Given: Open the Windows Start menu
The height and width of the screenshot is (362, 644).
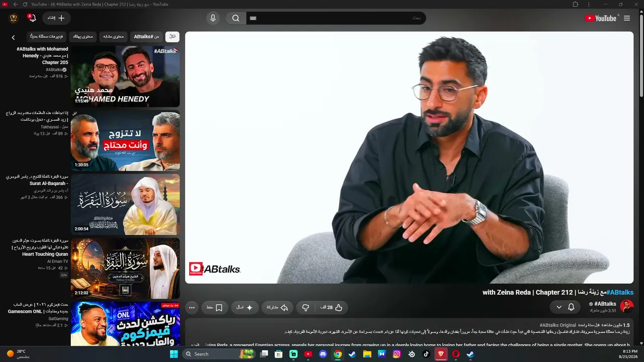Looking at the screenshot, I should point(174,354).
